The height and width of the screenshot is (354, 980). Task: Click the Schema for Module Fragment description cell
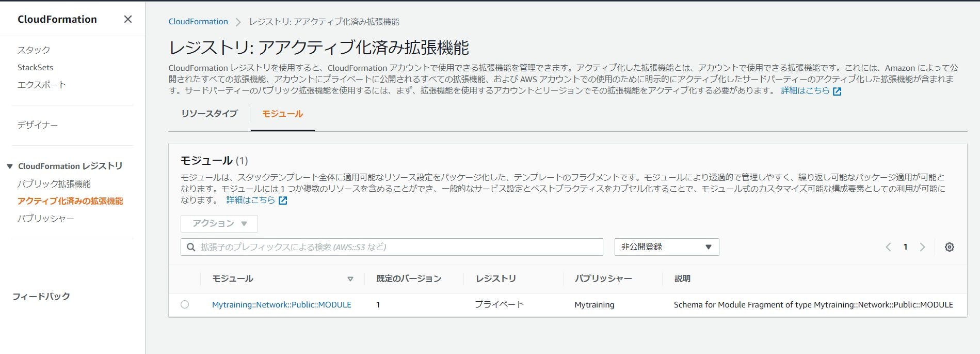click(x=813, y=305)
